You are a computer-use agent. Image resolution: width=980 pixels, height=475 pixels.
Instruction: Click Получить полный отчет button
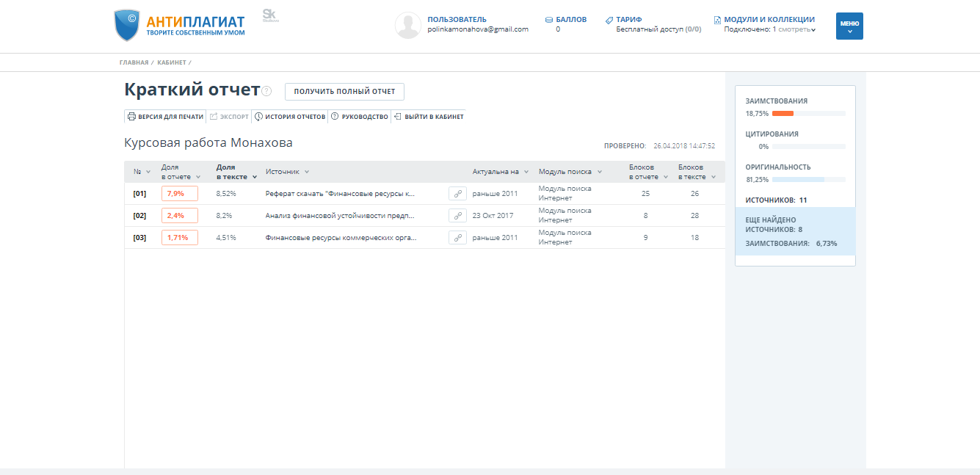[x=344, y=92]
